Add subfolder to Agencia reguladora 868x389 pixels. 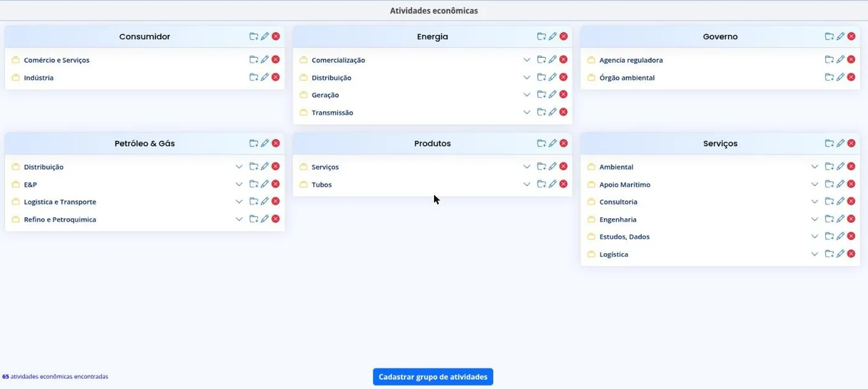(829, 60)
